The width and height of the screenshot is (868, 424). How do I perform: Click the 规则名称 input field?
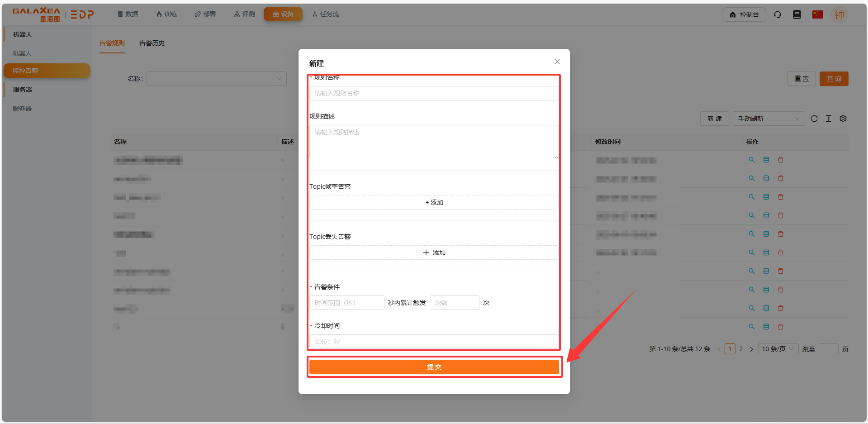point(434,93)
